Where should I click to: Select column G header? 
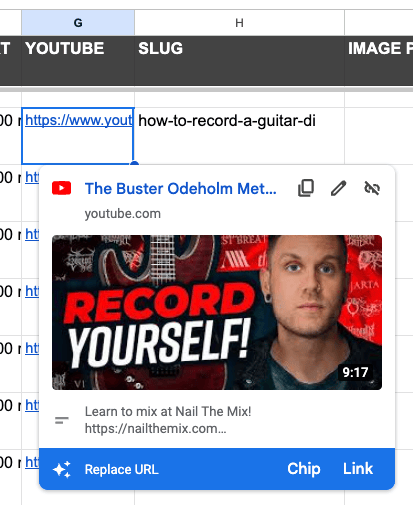[78, 23]
